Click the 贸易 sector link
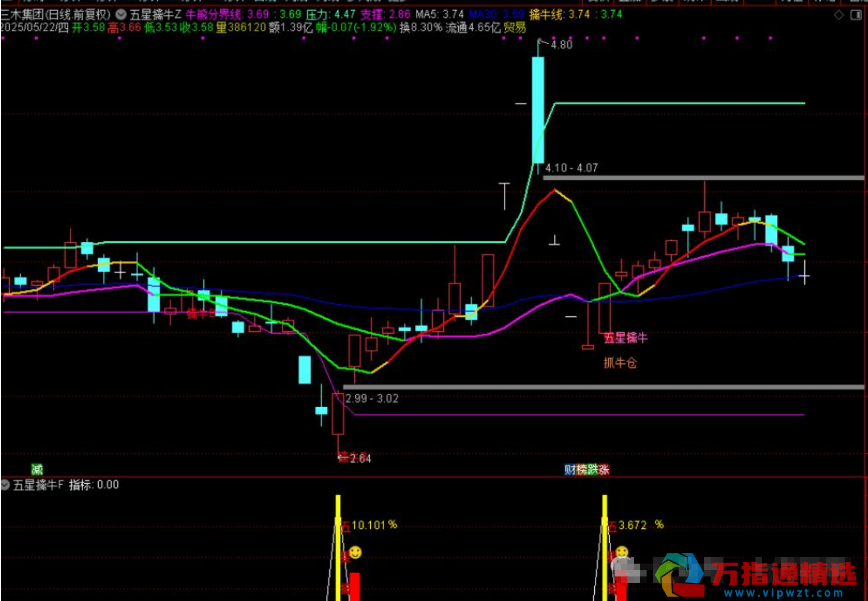This screenshot has width=868, height=601. click(x=514, y=27)
